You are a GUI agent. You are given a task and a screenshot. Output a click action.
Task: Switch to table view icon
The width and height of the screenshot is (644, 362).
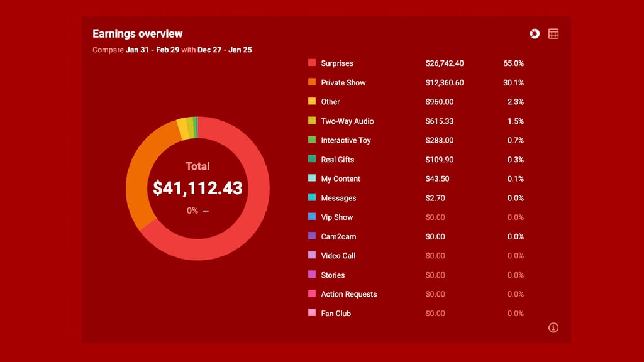tap(553, 34)
